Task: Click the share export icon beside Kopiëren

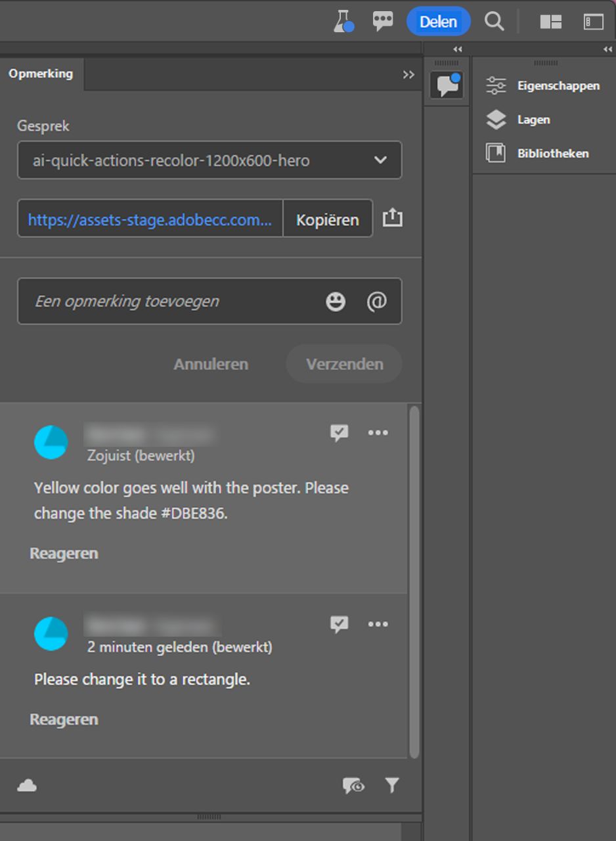Action: [392, 217]
